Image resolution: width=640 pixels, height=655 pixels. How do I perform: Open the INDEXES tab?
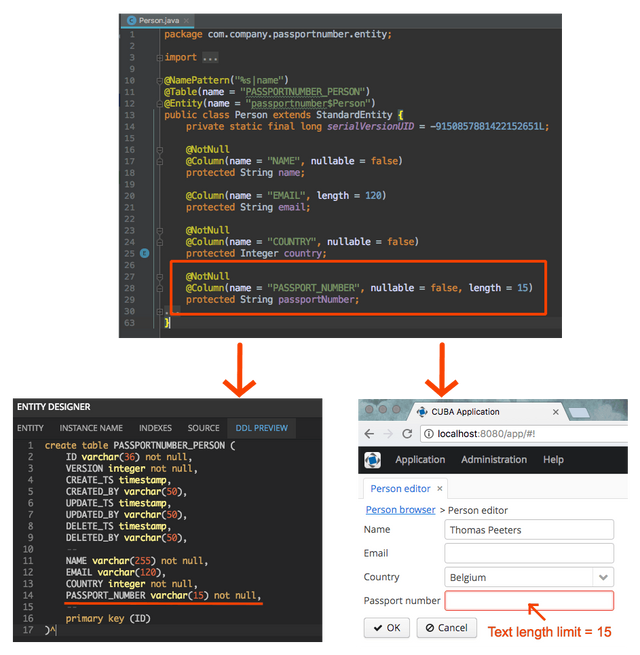click(155, 428)
